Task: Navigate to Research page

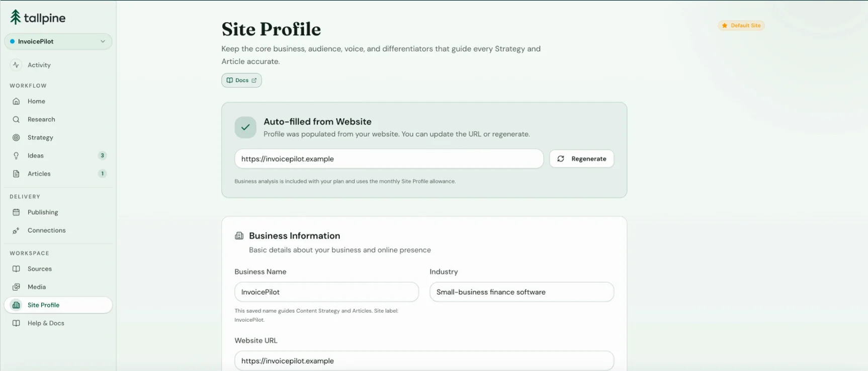Action: coord(58,119)
